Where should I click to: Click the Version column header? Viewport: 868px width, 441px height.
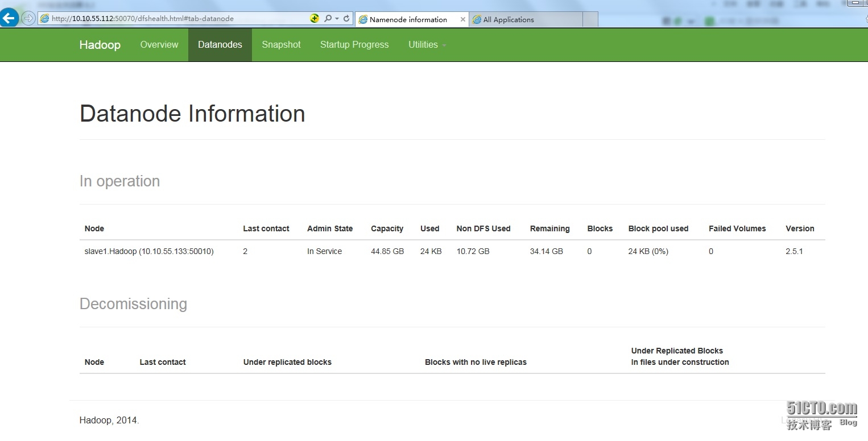800,228
